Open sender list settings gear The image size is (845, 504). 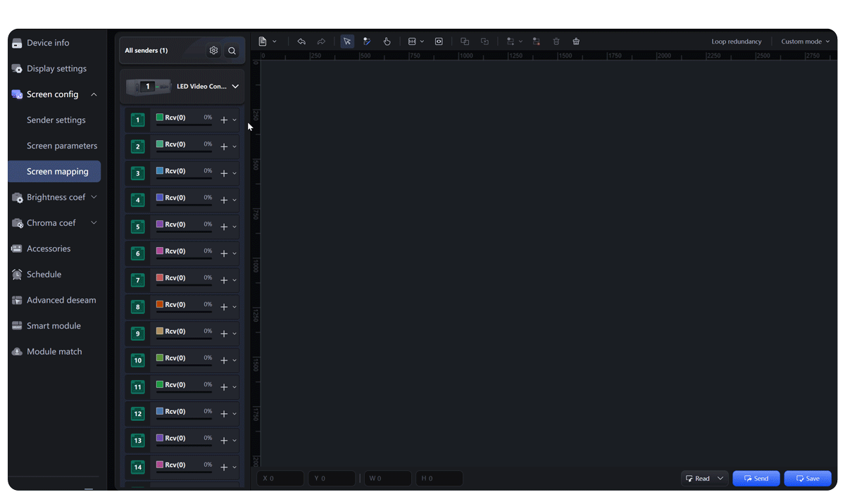213,51
